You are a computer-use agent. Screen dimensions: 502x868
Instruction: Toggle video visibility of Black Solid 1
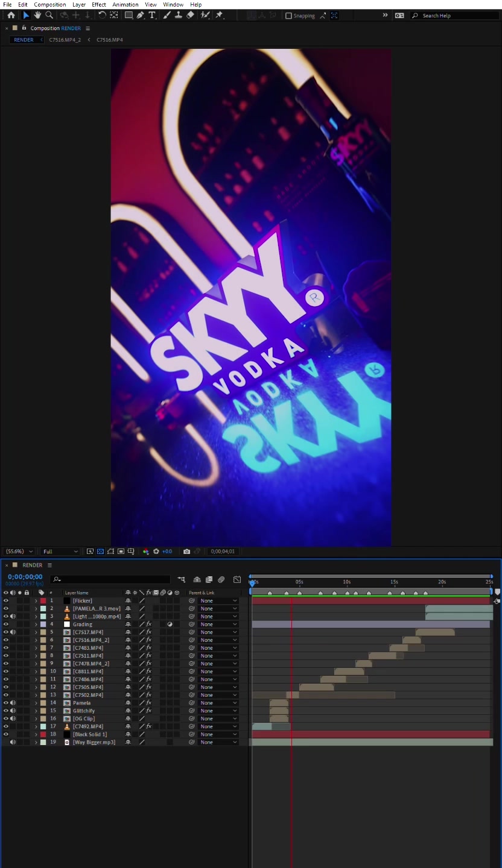[x=6, y=734]
